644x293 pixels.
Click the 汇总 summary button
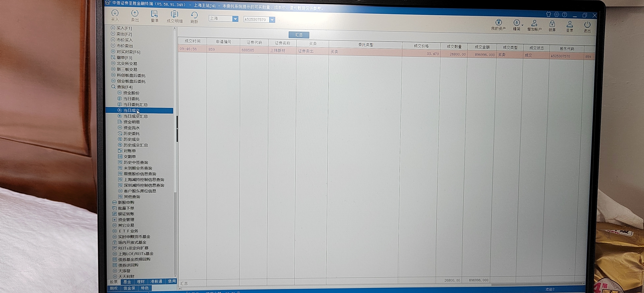tap(299, 35)
